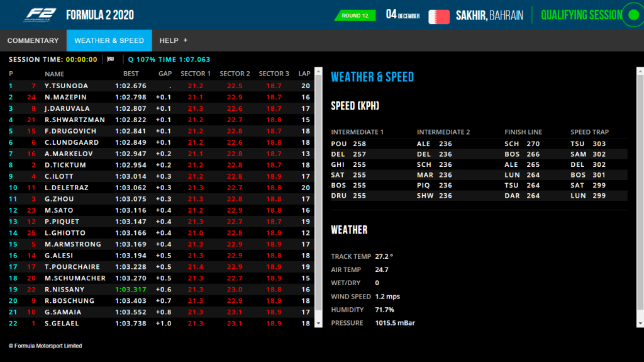
Task: Click the Q 107% TIME 1:07.063 text
Action: (169, 59)
